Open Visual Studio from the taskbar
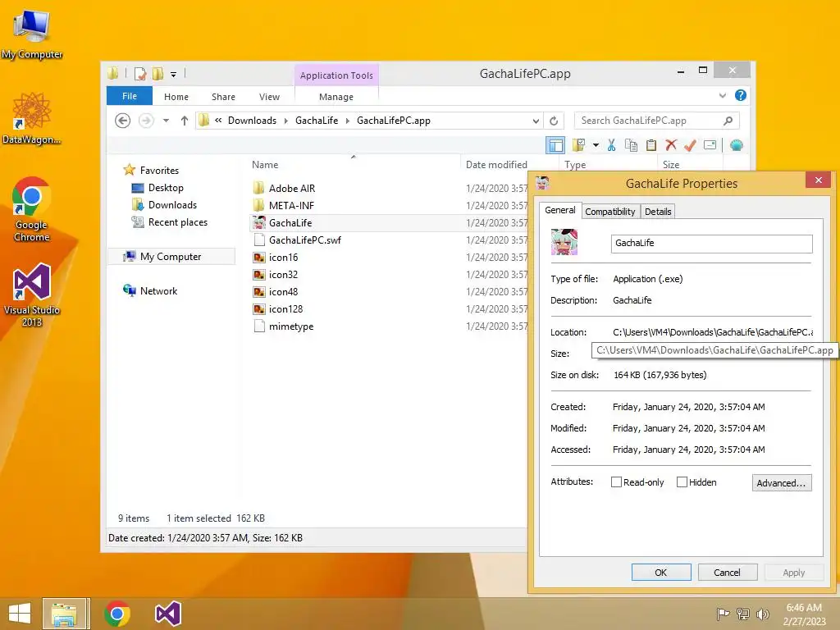Image resolution: width=840 pixels, height=630 pixels. click(x=167, y=614)
